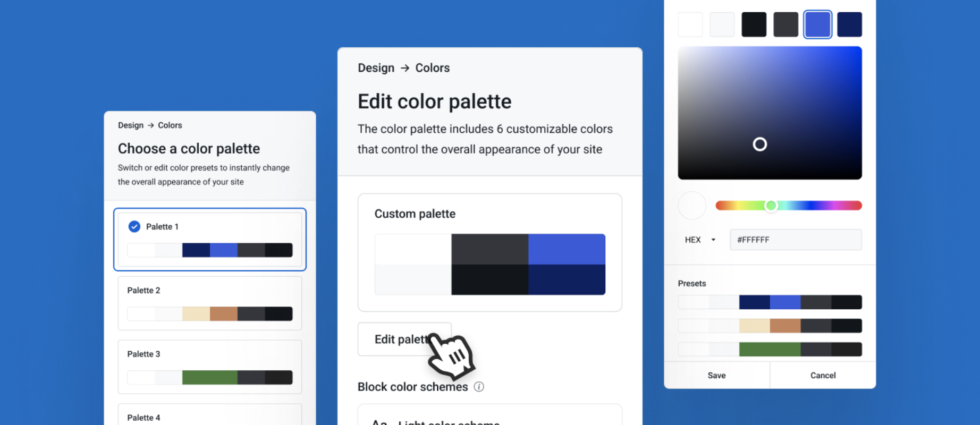Click the dark gray swatch in the top row
This screenshot has width=980, height=425.
point(785,24)
